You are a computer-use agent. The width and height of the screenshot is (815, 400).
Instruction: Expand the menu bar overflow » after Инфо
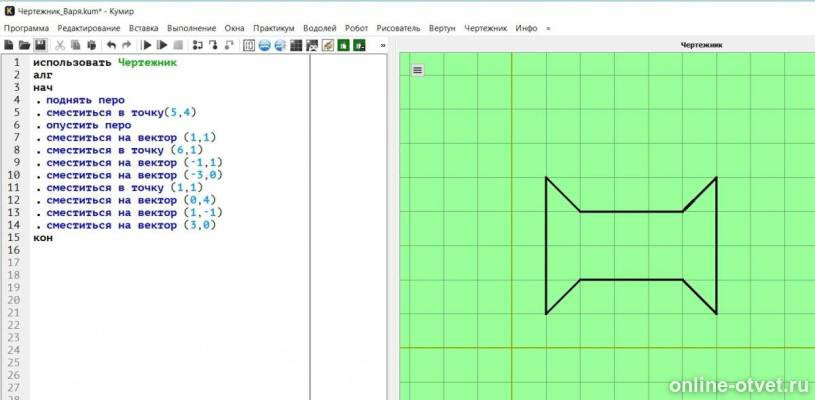548,28
